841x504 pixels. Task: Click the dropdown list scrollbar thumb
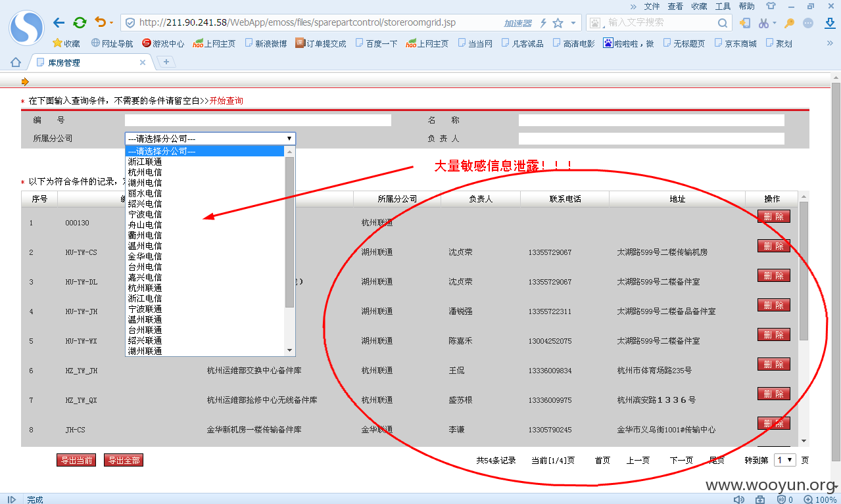point(289,232)
